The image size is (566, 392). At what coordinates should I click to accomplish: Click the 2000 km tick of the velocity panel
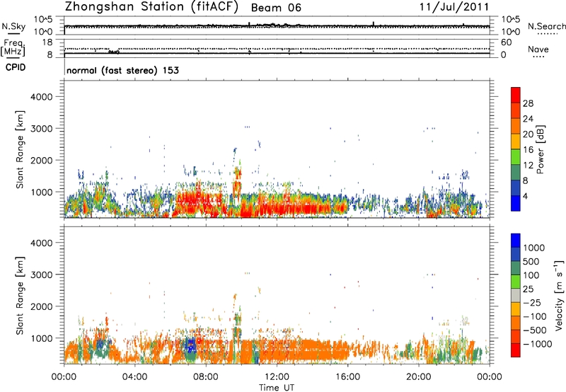[x=42, y=306]
